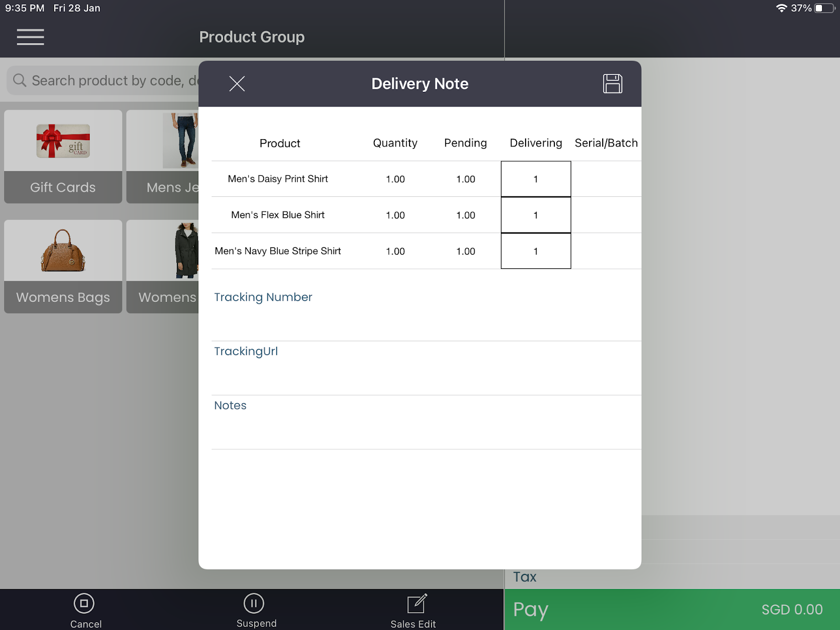Select the Gift Cards product group
The height and width of the screenshot is (630, 840).
[x=63, y=156]
